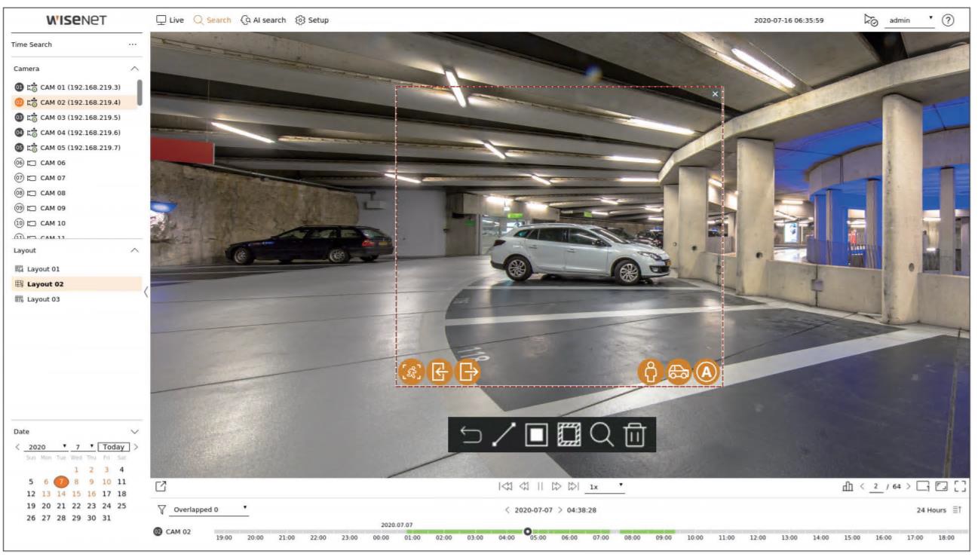Screen dimensions: 978x560
Task: Open the Setup menu
Action: coord(312,20)
